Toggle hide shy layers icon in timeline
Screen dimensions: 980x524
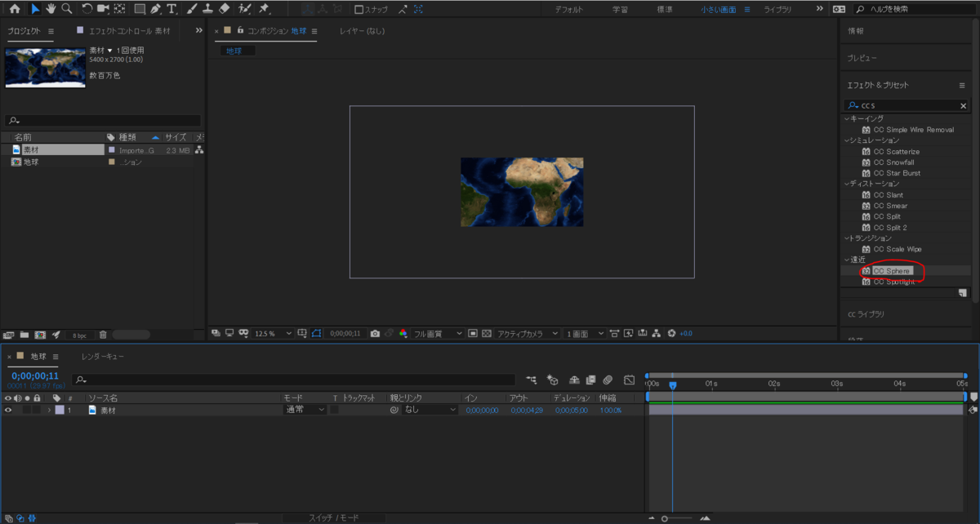coord(574,380)
